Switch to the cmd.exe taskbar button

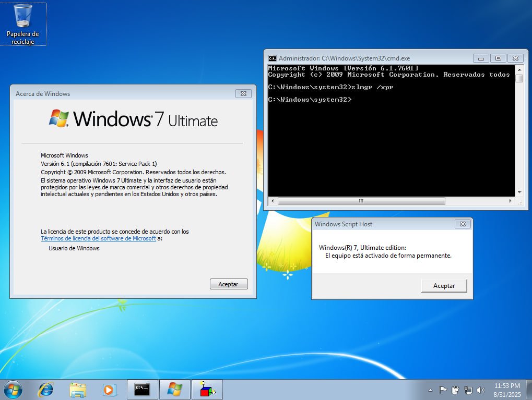point(143,389)
